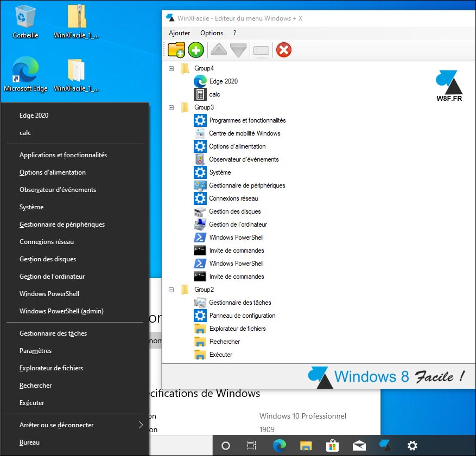Open Microsoft Store from the taskbar
This screenshot has height=456, width=476.
[x=332, y=445]
